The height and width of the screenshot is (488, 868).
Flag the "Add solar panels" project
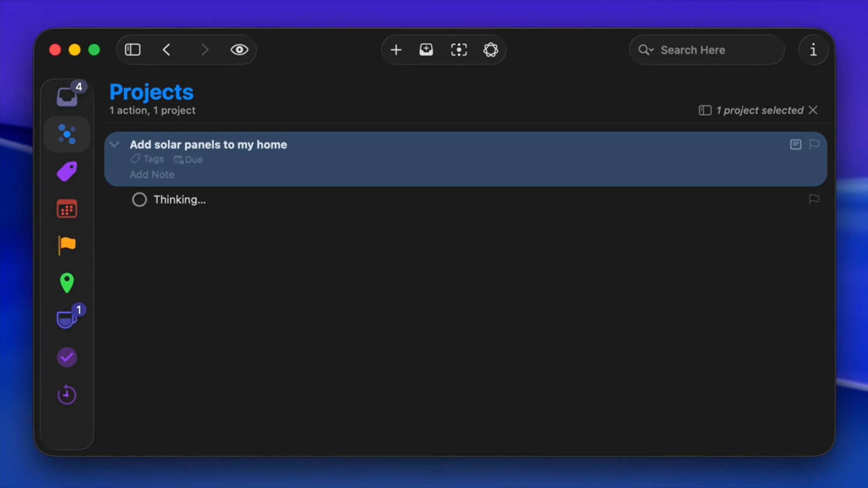point(814,144)
